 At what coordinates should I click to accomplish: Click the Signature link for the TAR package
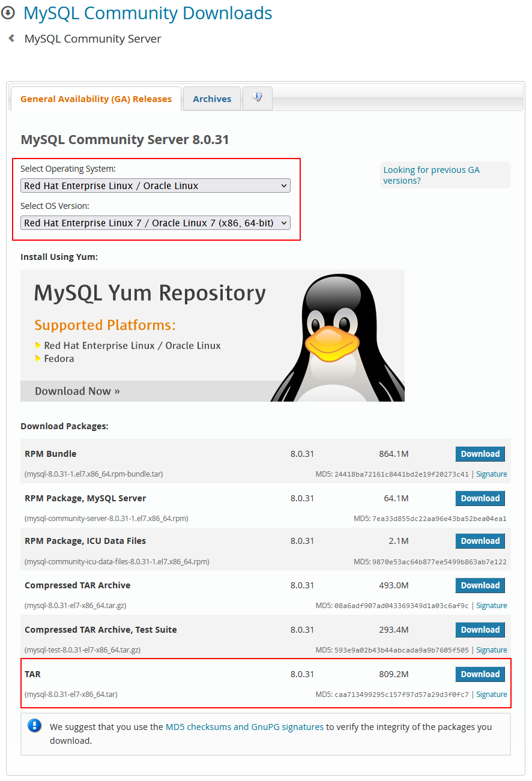pos(492,694)
